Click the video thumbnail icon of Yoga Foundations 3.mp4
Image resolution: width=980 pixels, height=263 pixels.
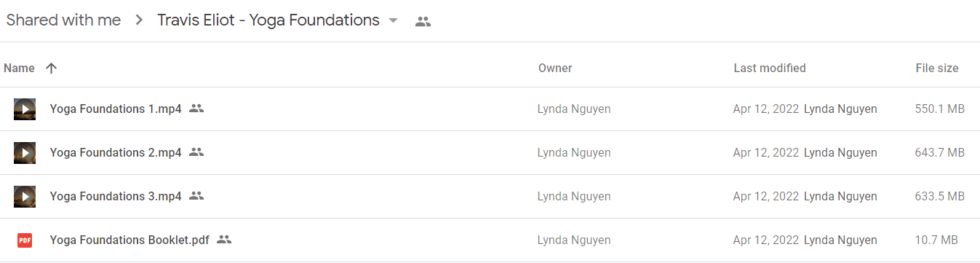coord(25,197)
